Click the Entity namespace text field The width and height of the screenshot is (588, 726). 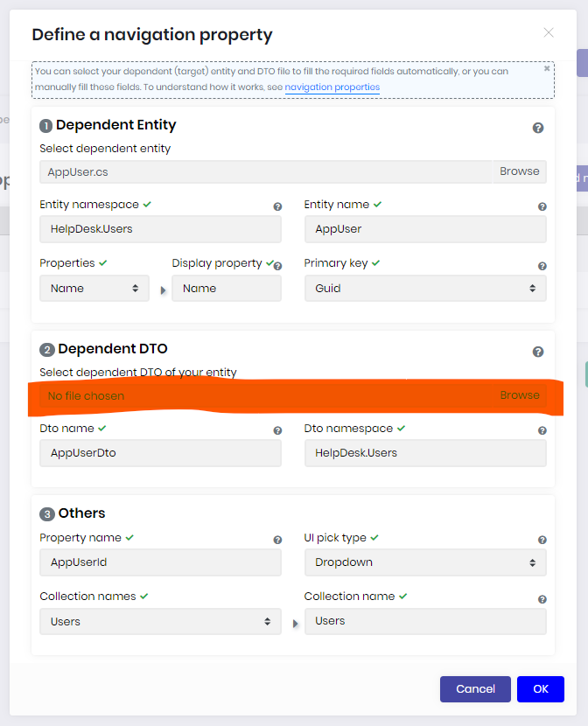(160, 229)
